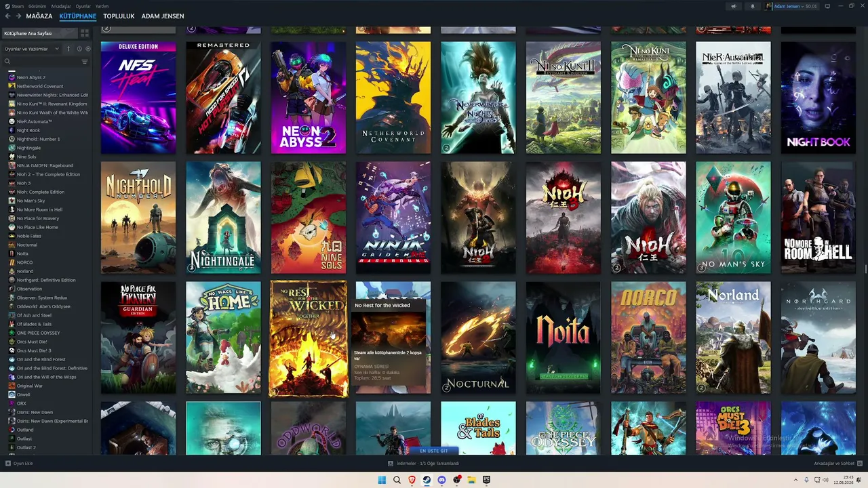Open the No Man's Sky cover
Screen dimensions: 868x488
(x=733, y=218)
